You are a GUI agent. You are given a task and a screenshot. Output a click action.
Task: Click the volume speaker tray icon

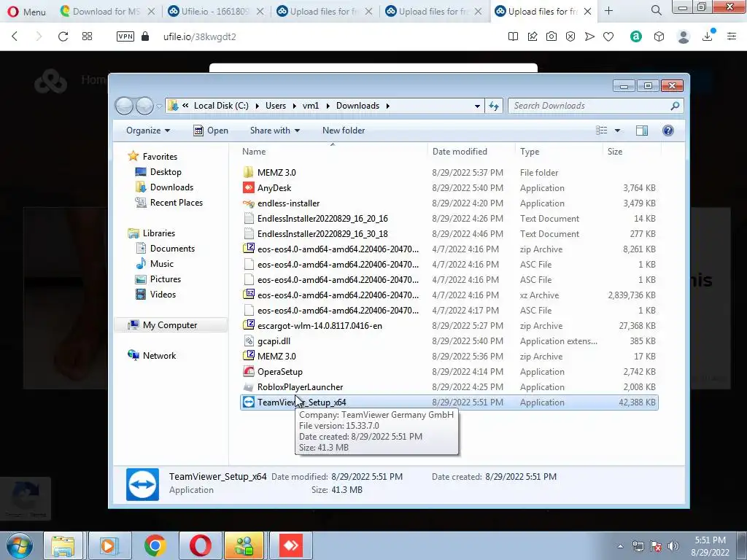pos(673,547)
